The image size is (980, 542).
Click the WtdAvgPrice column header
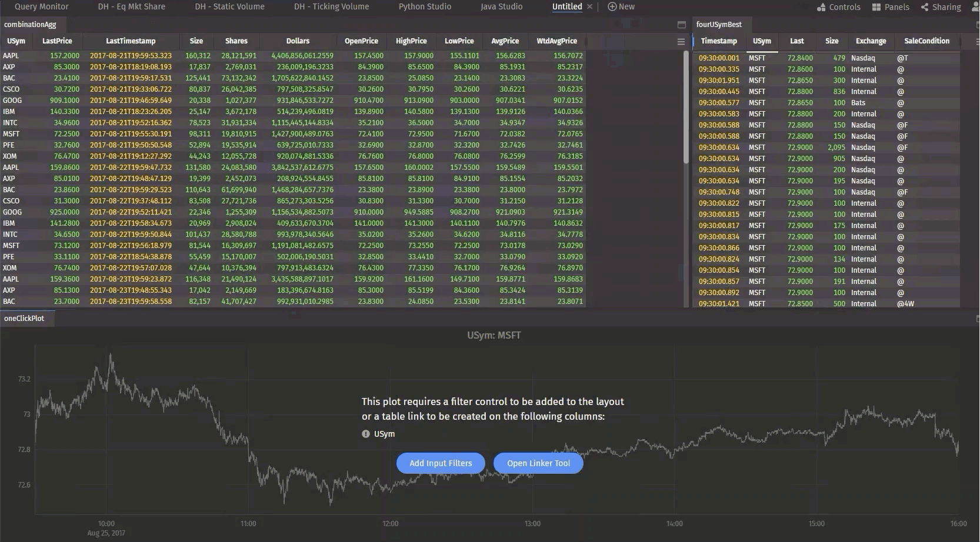click(x=556, y=41)
